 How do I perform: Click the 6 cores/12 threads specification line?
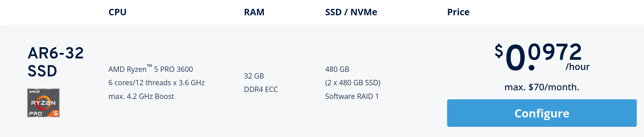click(156, 83)
